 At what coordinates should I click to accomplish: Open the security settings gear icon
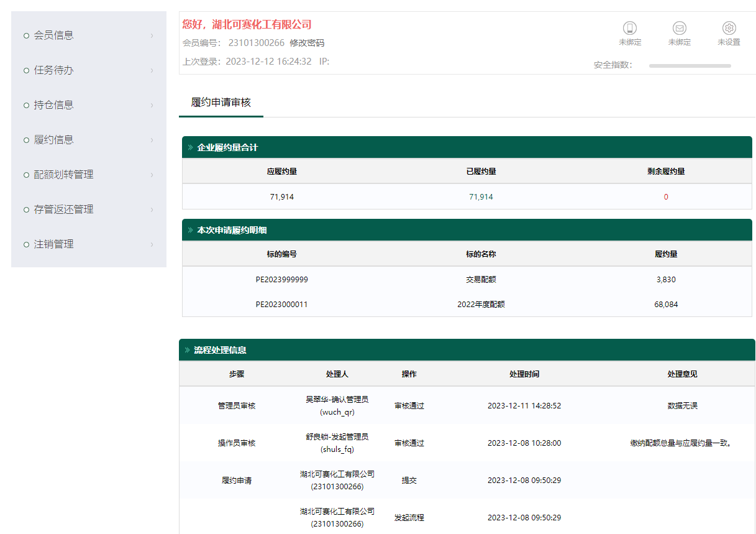coord(729,28)
